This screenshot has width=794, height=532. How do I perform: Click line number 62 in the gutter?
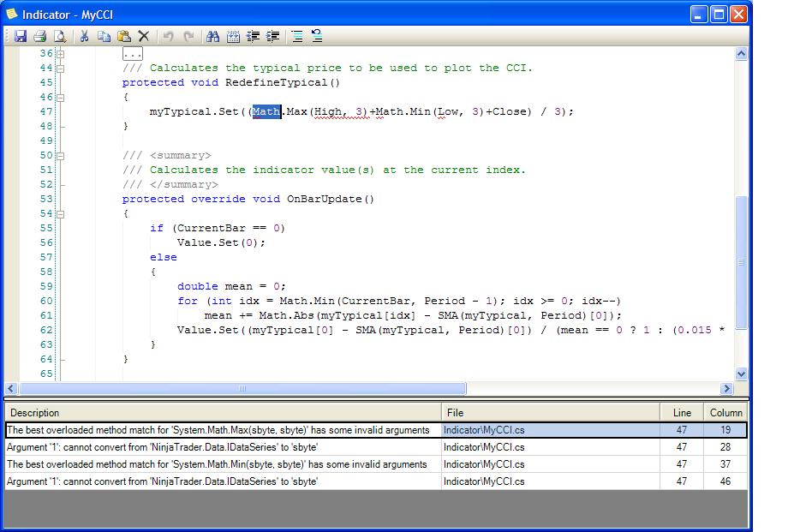point(46,330)
